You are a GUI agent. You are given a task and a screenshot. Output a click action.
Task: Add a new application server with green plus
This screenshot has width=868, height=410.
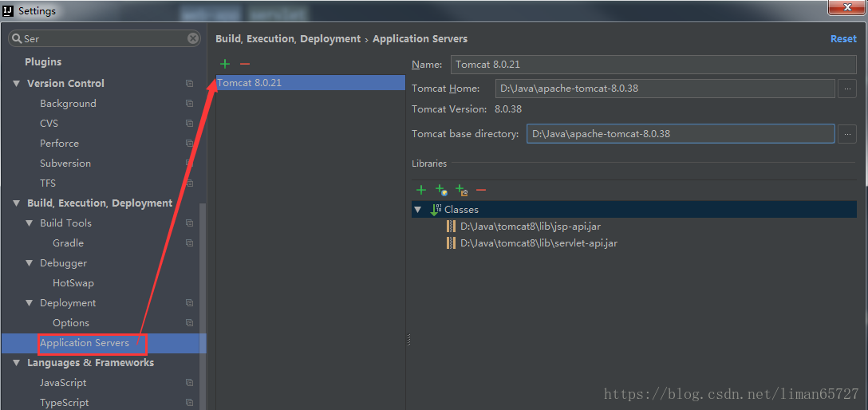[x=225, y=64]
